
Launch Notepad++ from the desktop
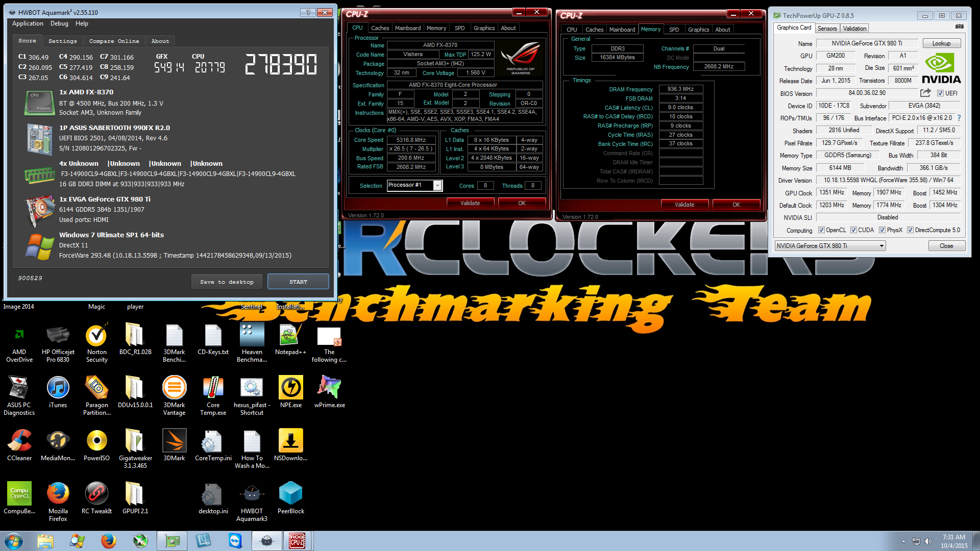pos(291,339)
